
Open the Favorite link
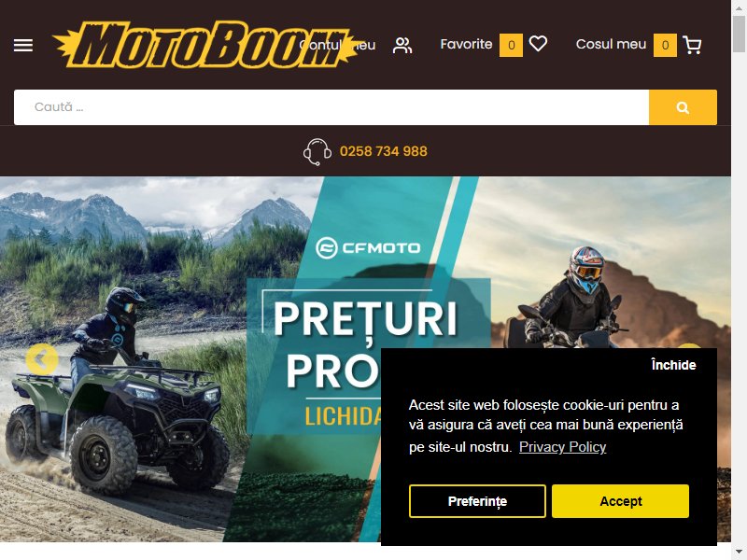click(466, 44)
